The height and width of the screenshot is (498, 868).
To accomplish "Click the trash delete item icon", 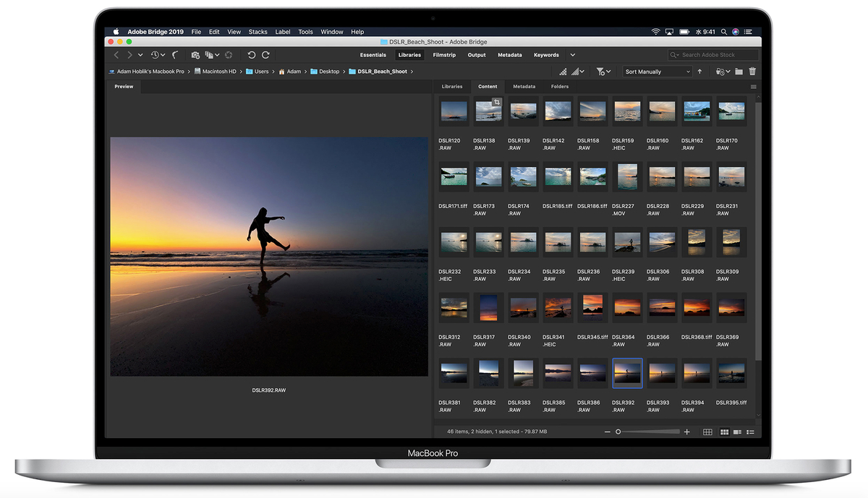I will tap(752, 72).
